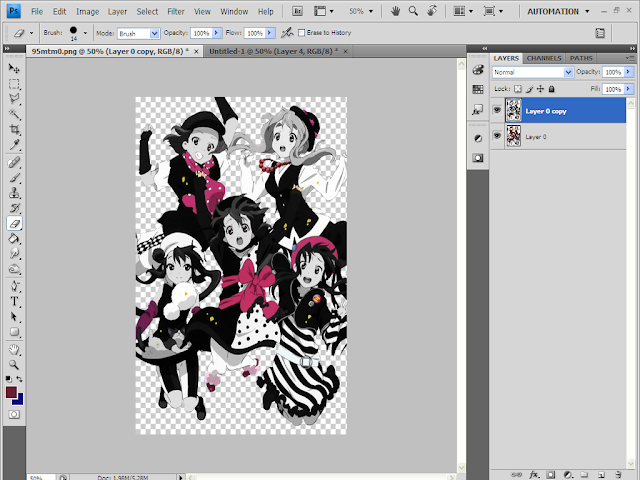Click the Rotate View tool icon

[432, 11]
